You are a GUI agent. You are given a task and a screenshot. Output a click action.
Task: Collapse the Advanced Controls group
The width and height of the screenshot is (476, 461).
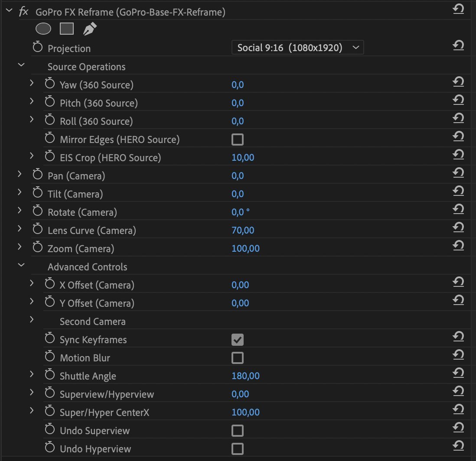(x=21, y=265)
